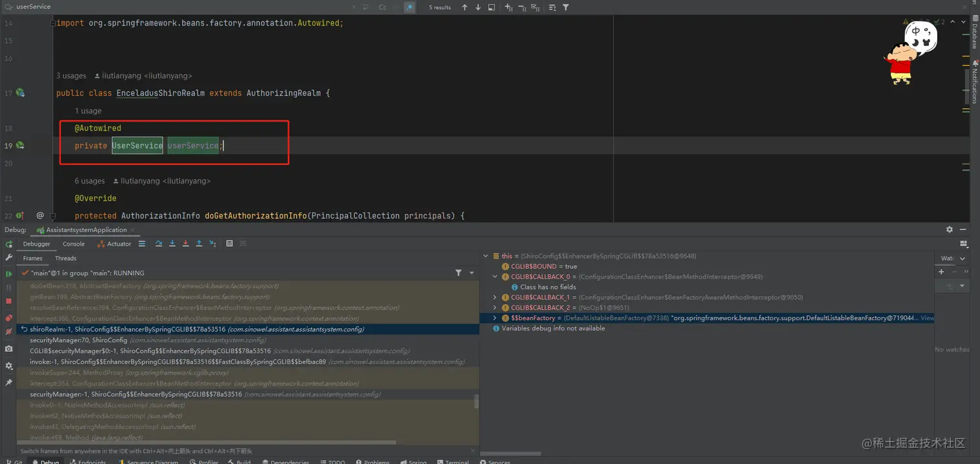The image size is (980, 464).
Task: Open debug panel settings gear
Action: [950, 229]
